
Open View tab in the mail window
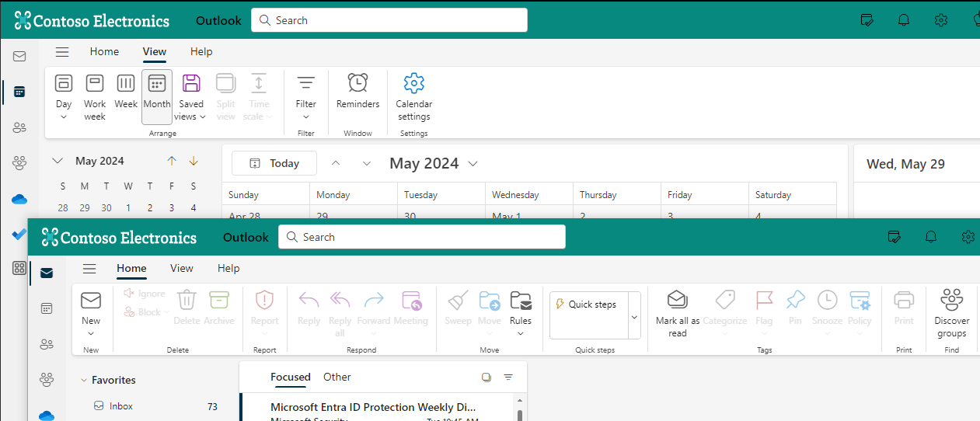182,268
